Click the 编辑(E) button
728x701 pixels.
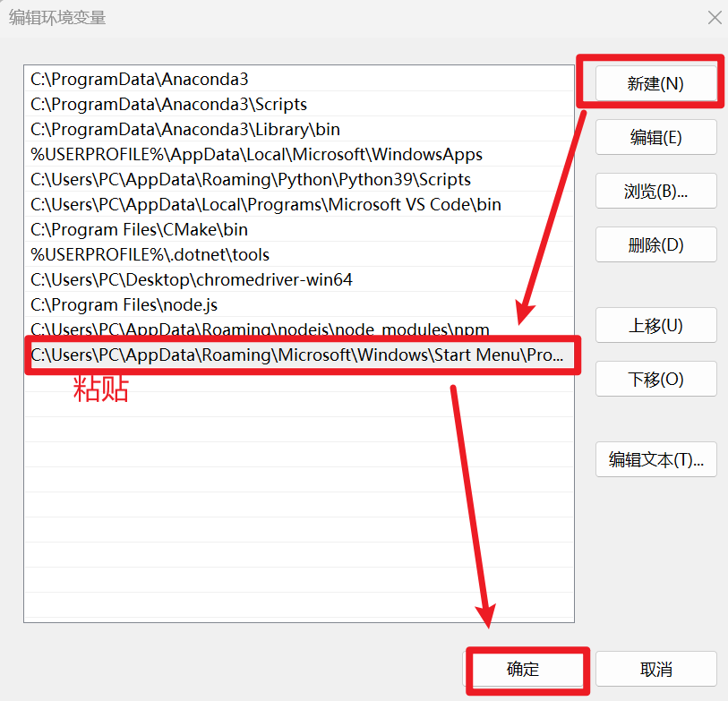point(655,137)
